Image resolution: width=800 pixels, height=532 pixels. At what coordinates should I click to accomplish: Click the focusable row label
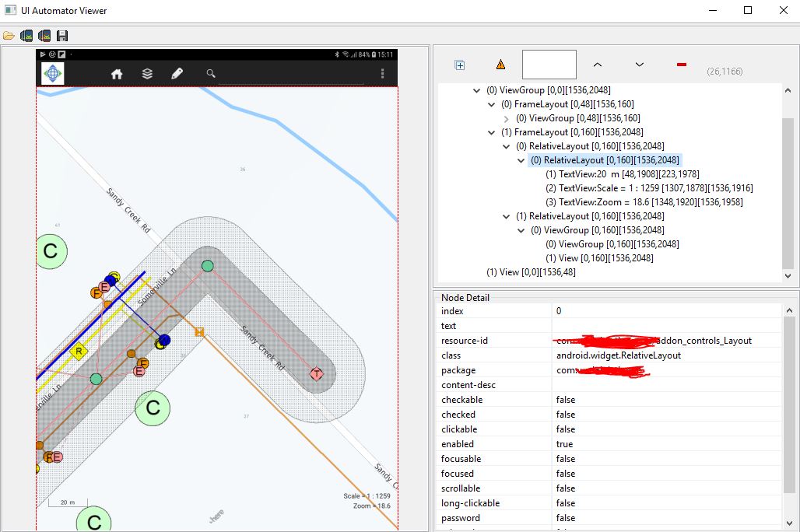(x=461, y=459)
